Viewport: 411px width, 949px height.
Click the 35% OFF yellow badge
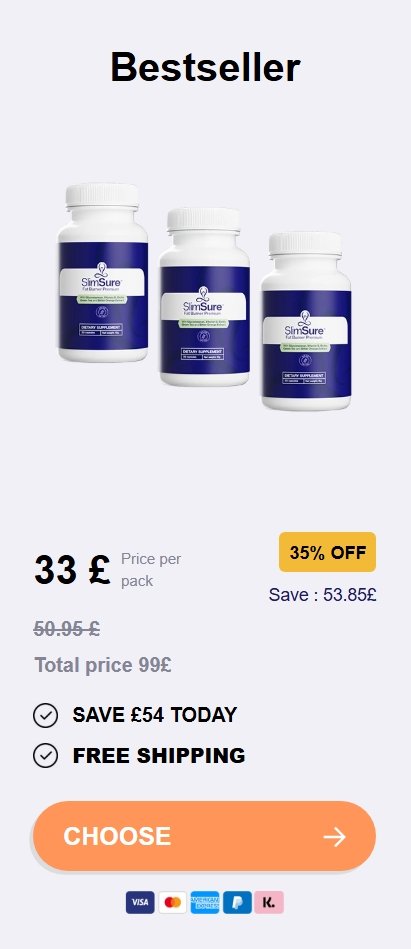(x=327, y=552)
